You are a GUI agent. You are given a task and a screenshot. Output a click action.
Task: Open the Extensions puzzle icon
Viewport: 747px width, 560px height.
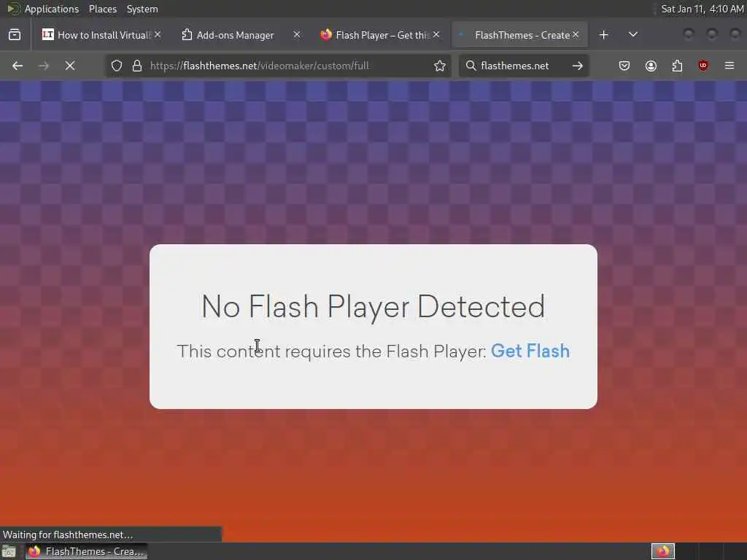(x=677, y=66)
